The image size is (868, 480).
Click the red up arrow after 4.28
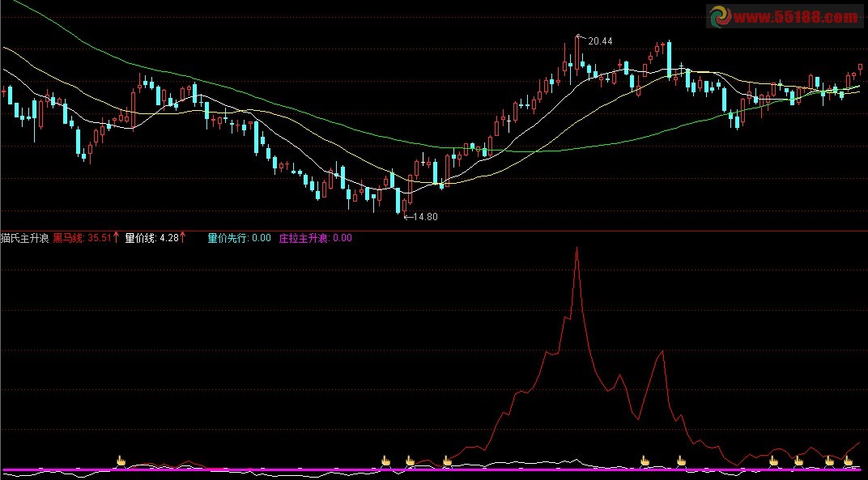[183, 238]
